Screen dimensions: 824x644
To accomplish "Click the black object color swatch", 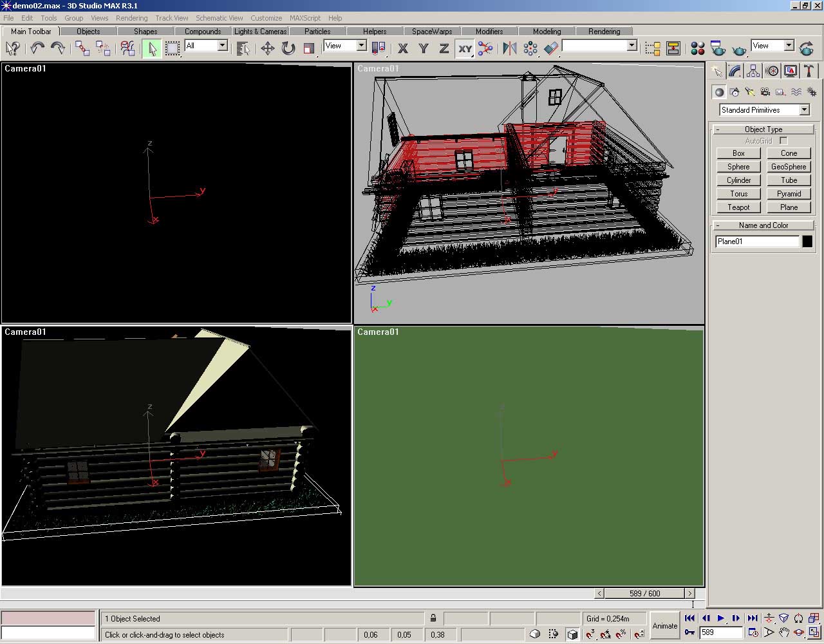I will 807,241.
